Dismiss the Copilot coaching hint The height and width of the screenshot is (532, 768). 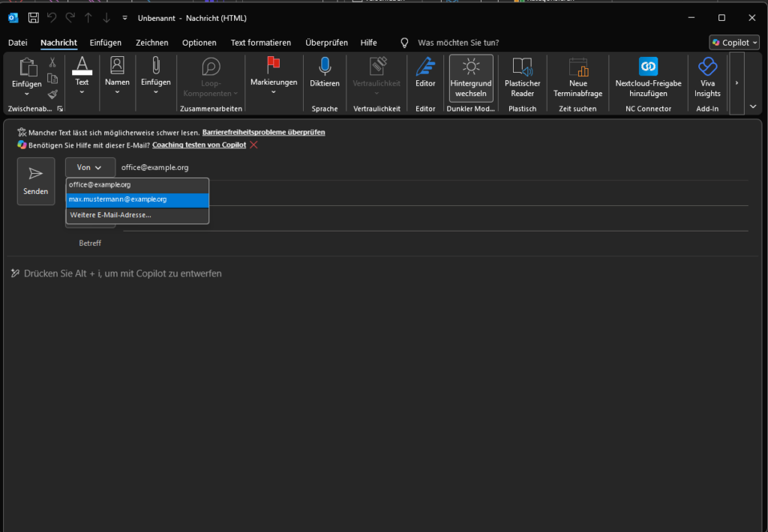click(253, 145)
